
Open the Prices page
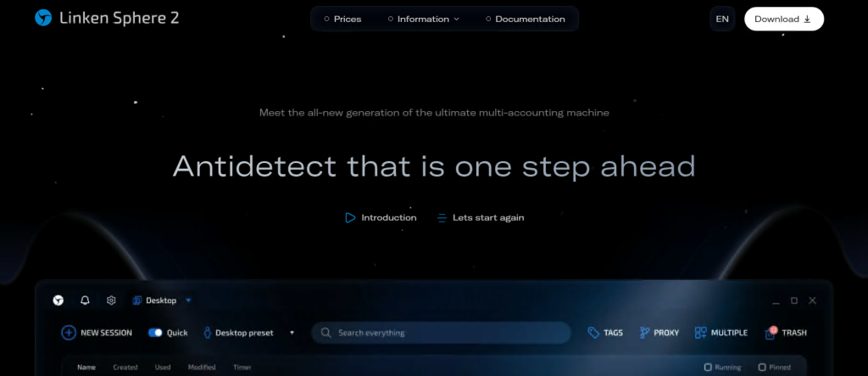tap(342, 19)
